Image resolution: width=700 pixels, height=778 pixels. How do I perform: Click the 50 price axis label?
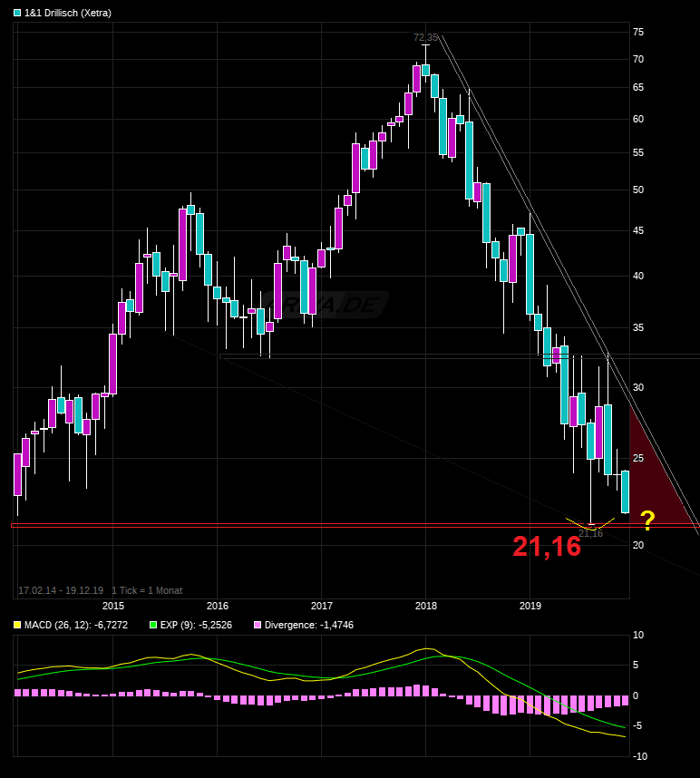[x=638, y=190]
